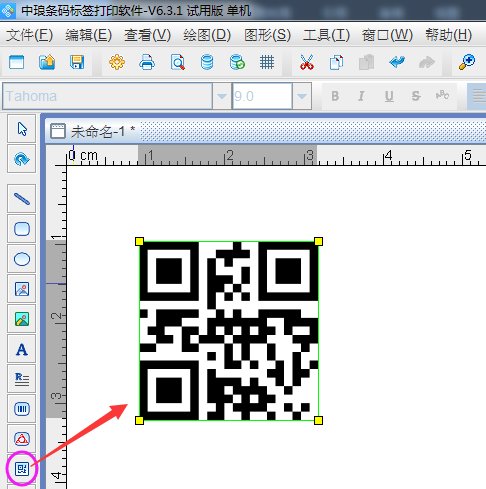The image size is (486, 489).
Task: Click the redo gray arrow
Action: coord(427,62)
